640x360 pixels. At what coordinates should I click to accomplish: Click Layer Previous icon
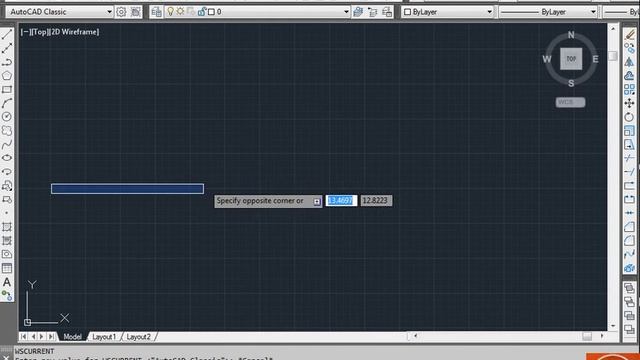point(372,12)
